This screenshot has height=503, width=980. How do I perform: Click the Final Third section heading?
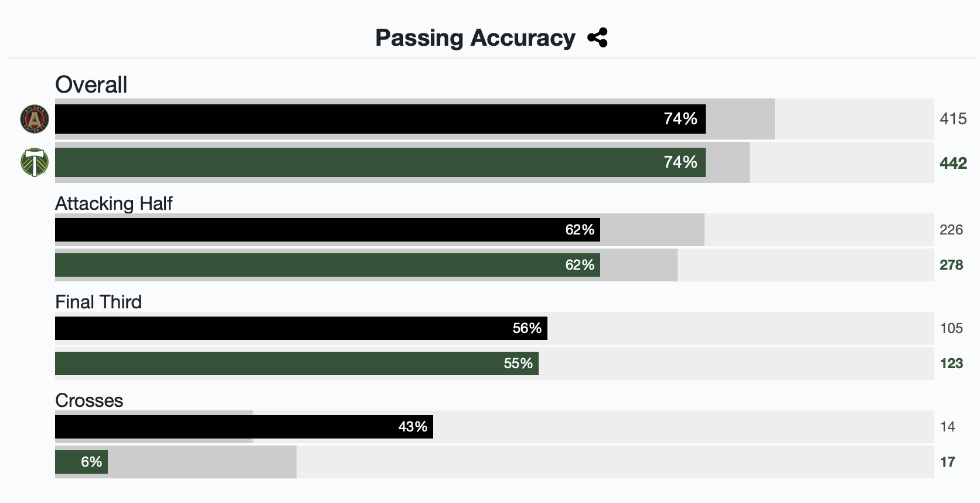[x=98, y=302]
